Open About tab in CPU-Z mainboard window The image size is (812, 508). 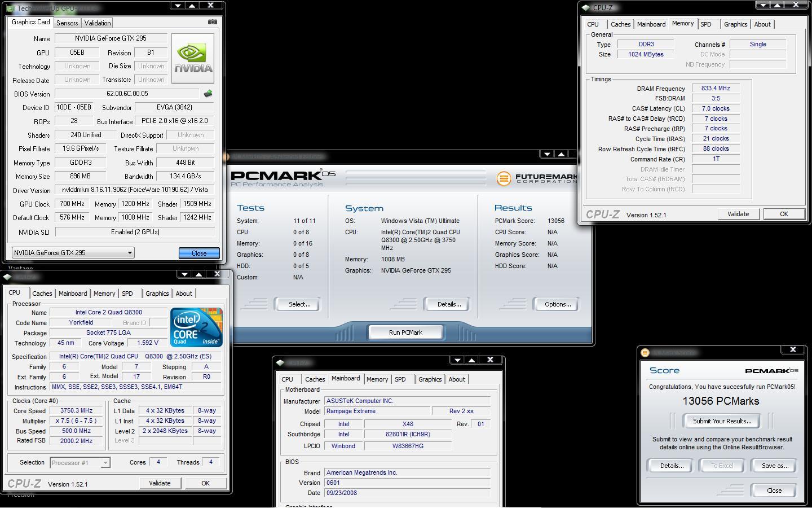457,379
